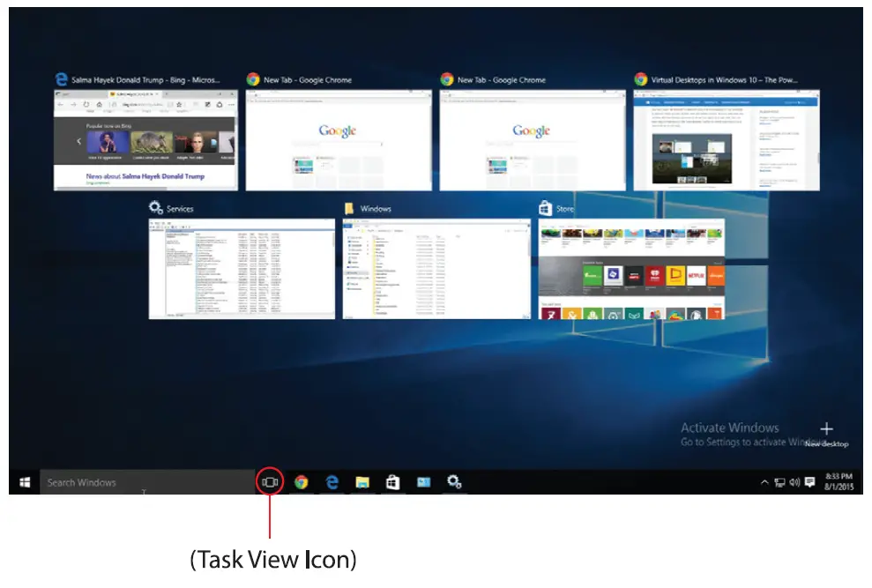The width and height of the screenshot is (872, 588).
Task: Open the Action Center notification icon
Action: pos(809,482)
